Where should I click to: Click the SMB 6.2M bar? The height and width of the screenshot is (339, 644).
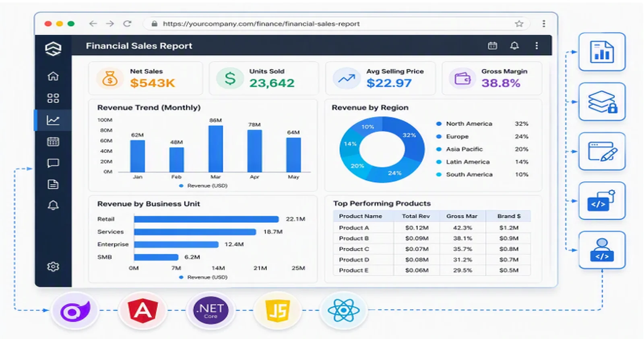coord(156,257)
